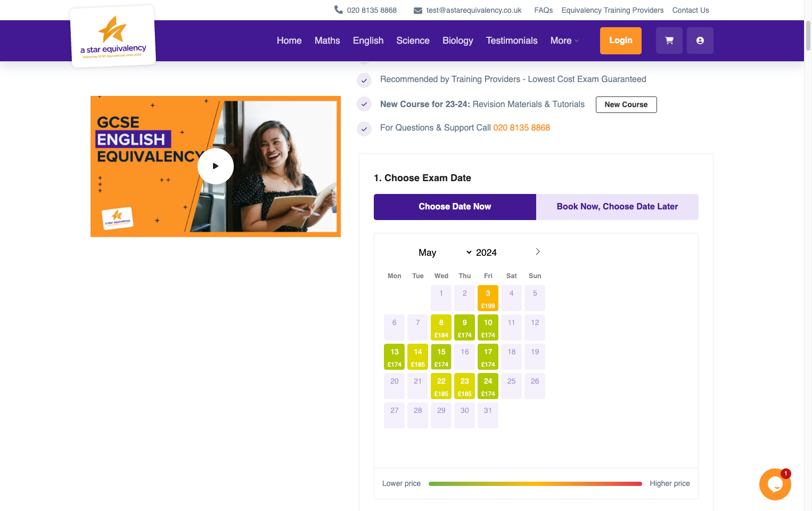Select exam date 17 May at £174
The image size is (812, 511).
coord(488,356)
